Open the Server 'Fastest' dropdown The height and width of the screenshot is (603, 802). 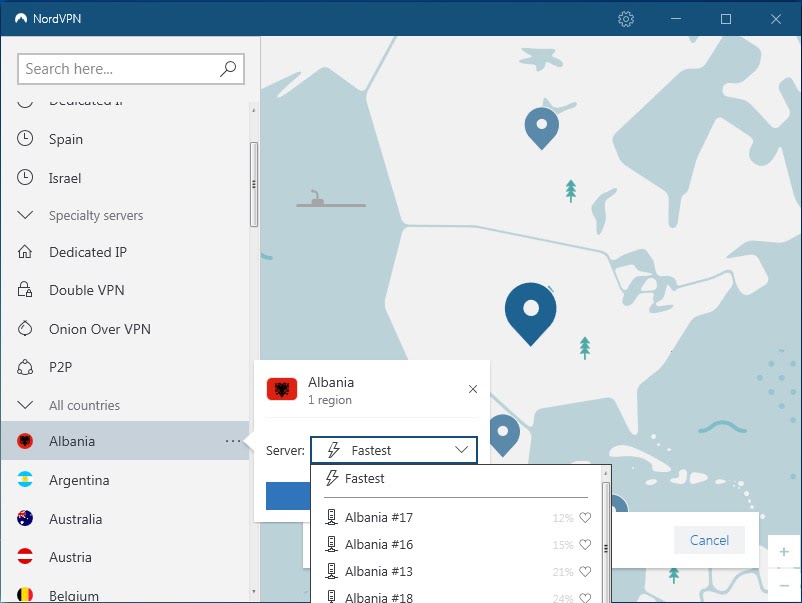[x=394, y=450]
